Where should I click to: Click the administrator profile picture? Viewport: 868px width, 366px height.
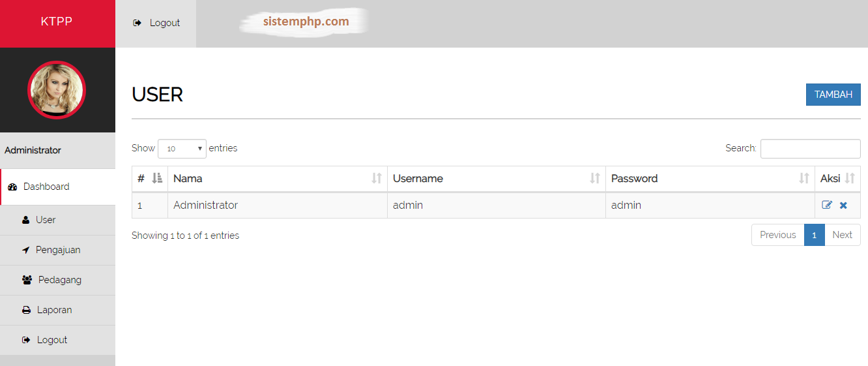(x=57, y=90)
